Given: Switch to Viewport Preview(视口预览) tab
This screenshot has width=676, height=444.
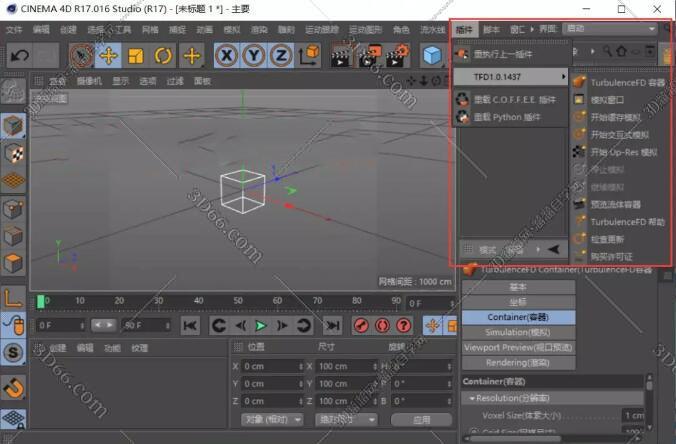Looking at the screenshot, I should (518, 347).
